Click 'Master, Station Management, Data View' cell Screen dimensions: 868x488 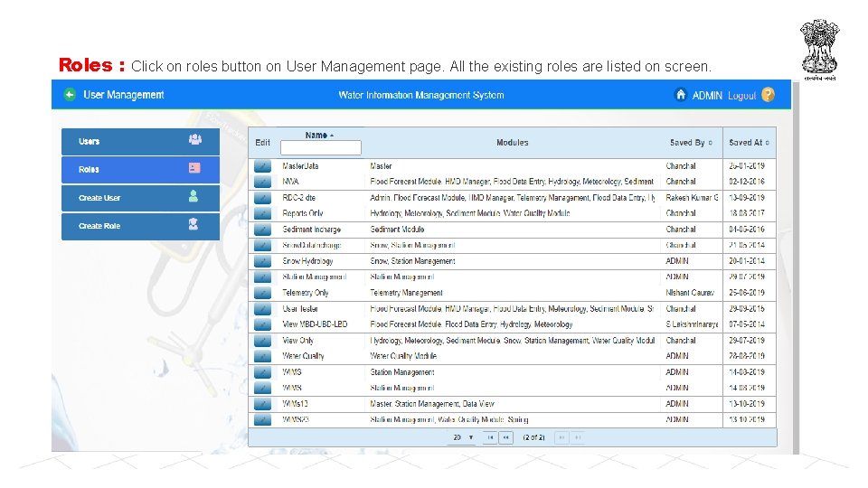click(432, 404)
